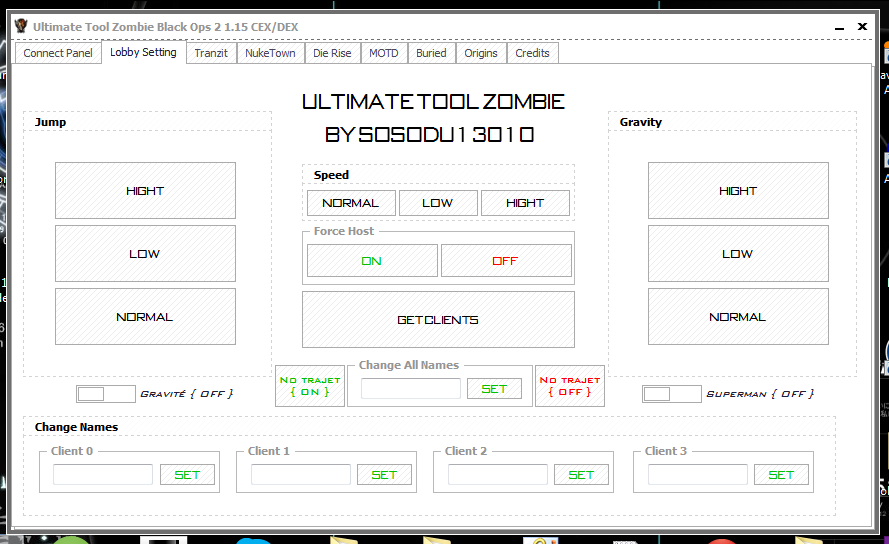Focus the Client 0 name field

click(x=103, y=474)
